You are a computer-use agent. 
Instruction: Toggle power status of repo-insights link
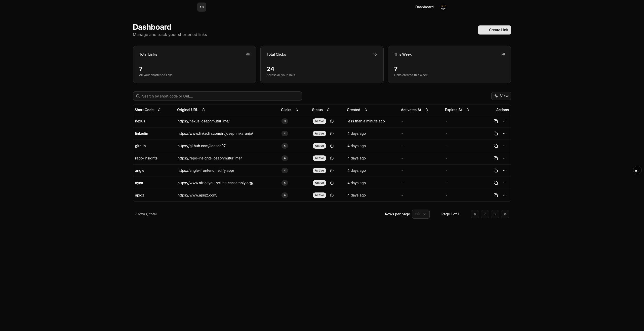coord(332,158)
